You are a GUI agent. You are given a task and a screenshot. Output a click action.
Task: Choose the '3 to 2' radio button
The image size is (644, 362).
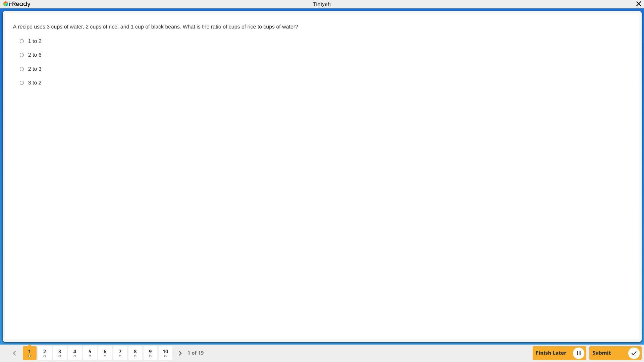click(x=22, y=83)
